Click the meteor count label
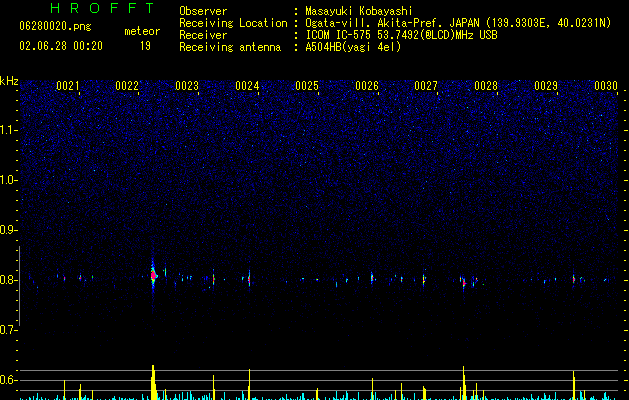Image resolution: width=629 pixels, height=400 pixels. click(x=142, y=31)
